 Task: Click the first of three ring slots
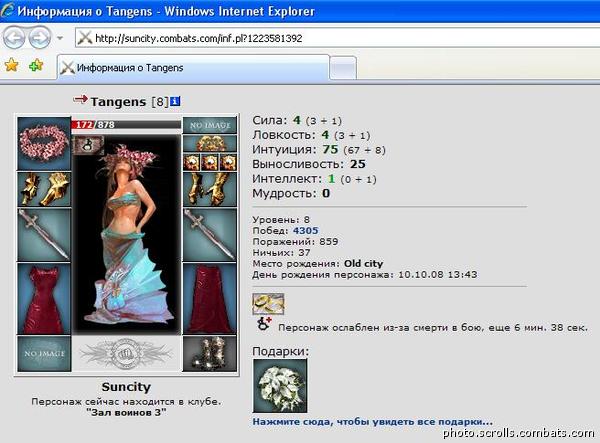pos(191,162)
